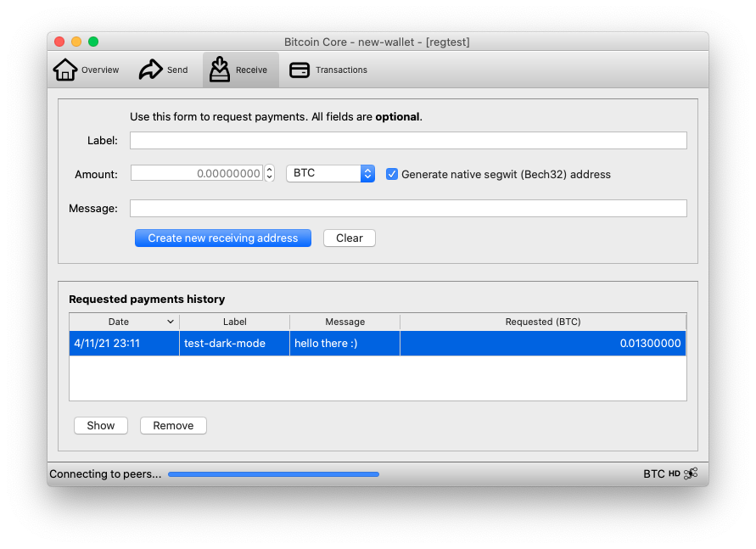Click the Overview house icon
The height and width of the screenshot is (549, 756).
tap(65, 70)
